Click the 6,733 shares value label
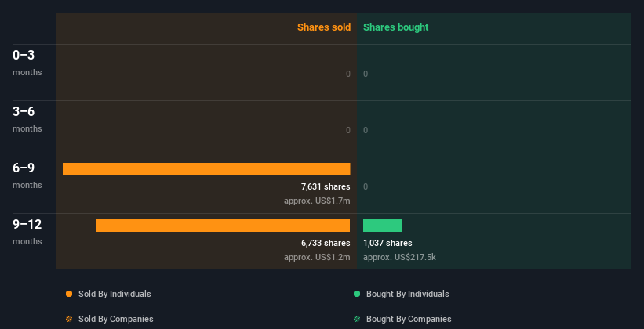 326,243
